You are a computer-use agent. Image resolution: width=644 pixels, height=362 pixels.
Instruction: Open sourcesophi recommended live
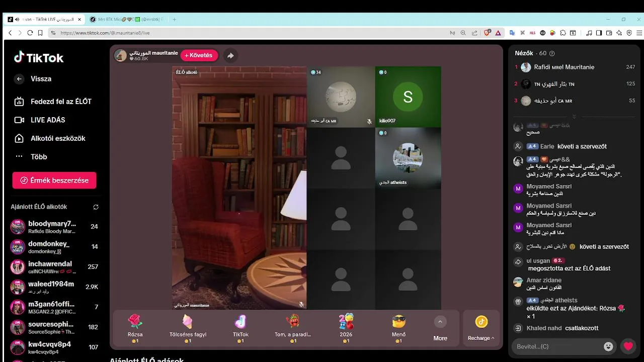tap(54, 327)
